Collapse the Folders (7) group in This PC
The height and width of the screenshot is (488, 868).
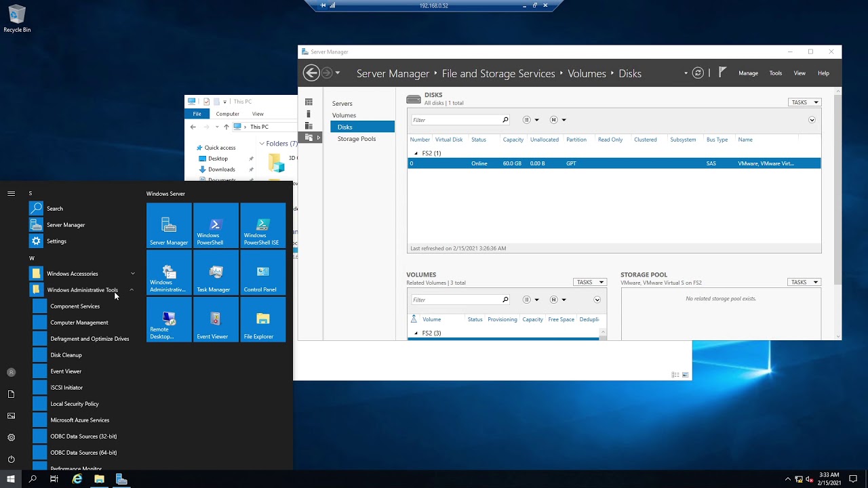(x=262, y=144)
